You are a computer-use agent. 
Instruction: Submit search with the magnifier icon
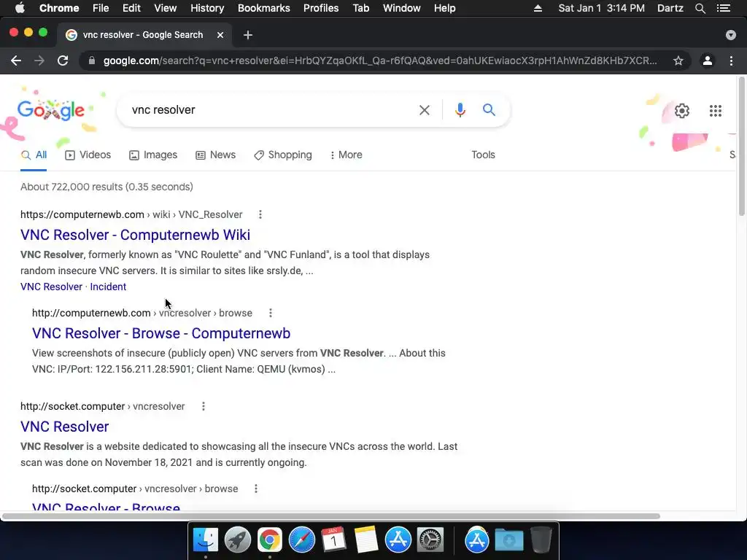489,110
